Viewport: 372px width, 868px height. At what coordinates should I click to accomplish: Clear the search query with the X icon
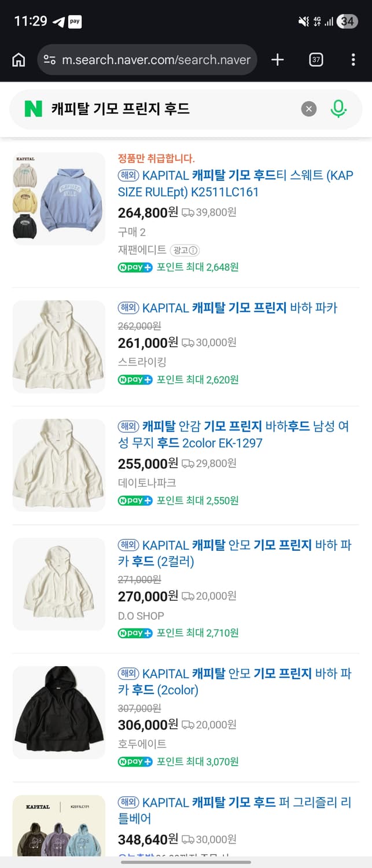[308, 108]
